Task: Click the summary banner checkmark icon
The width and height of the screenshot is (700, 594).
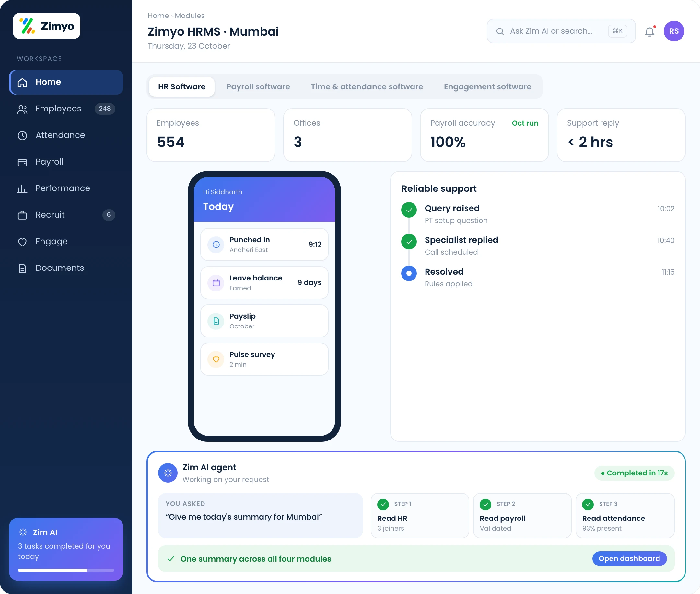Action: click(171, 559)
